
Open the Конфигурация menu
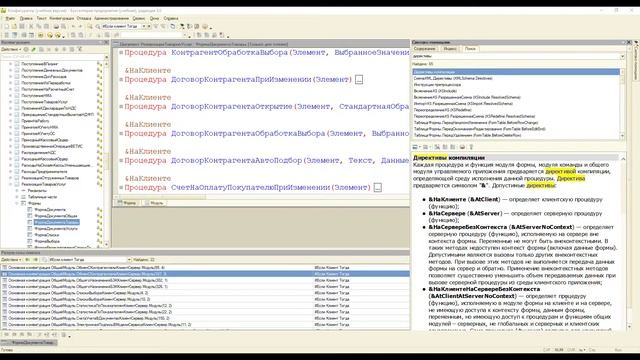coord(61,18)
